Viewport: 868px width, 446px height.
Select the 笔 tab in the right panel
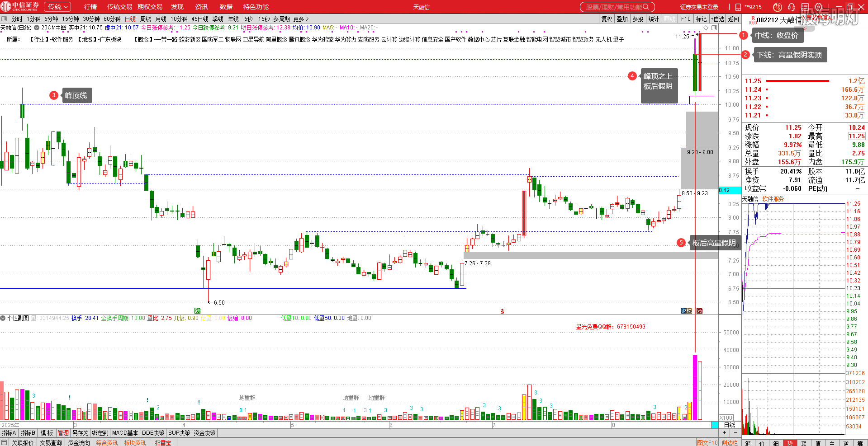click(x=748, y=443)
